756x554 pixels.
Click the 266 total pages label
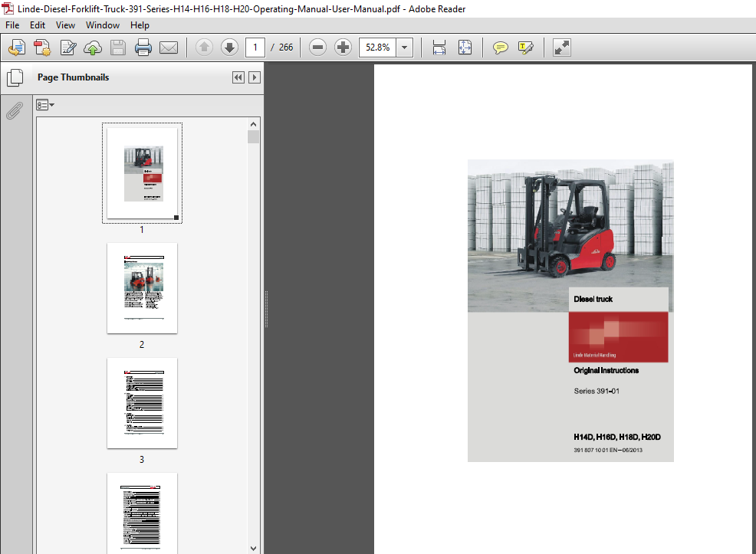pyautogui.click(x=286, y=48)
